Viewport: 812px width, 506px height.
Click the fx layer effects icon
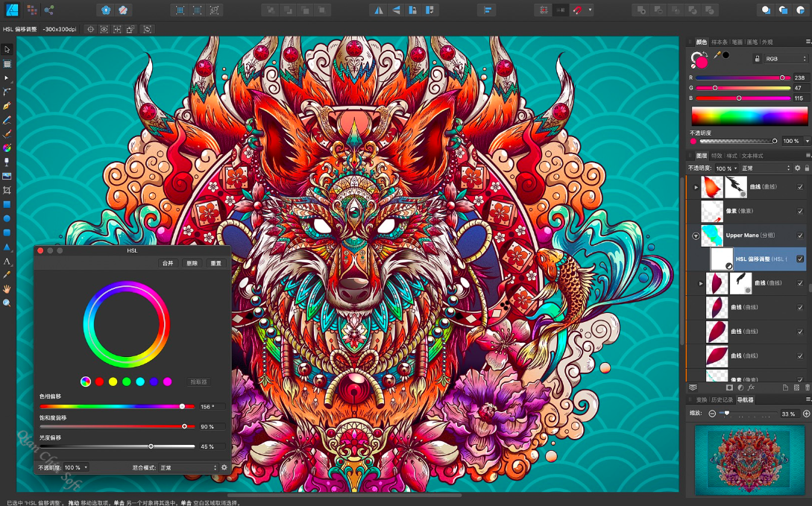pyautogui.click(x=752, y=388)
